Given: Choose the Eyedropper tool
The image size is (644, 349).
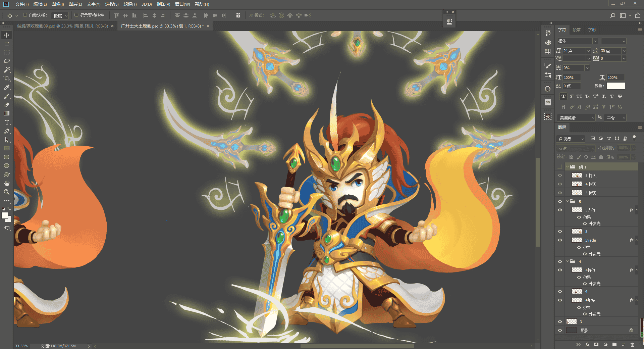Looking at the screenshot, I should point(7,87).
